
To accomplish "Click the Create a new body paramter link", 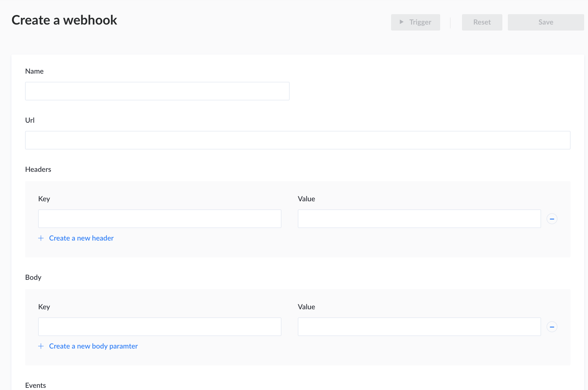I will [93, 346].
